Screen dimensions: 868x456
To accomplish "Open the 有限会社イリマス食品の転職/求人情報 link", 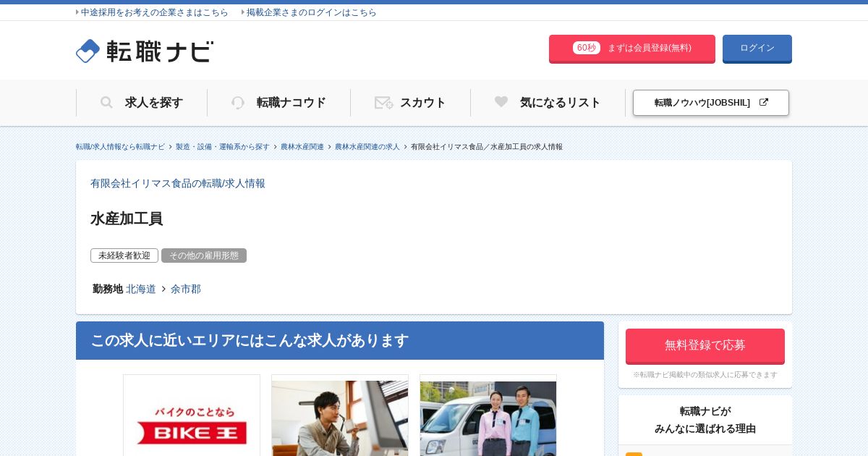I will click(x=178, y=184).
